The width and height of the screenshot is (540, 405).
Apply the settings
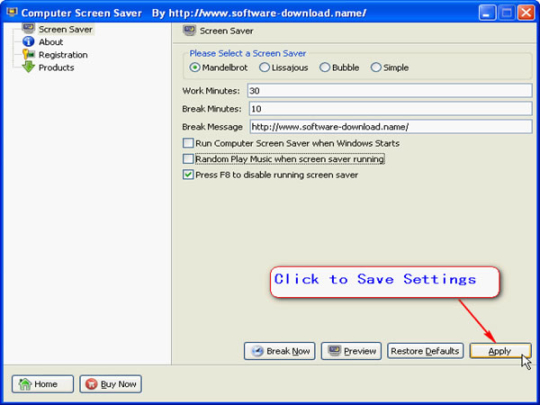click(500, 351)
